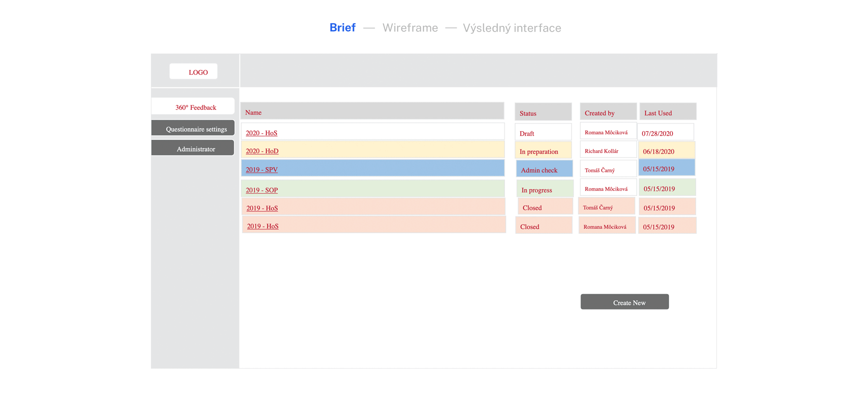Click Romana Môciková in the 2020 - HoS row

tap(608, 131)
